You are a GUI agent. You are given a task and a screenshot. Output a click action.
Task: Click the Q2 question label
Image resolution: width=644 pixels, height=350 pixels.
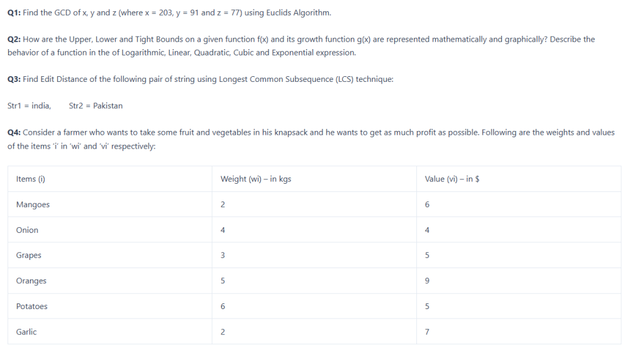[x=15, y=39]
